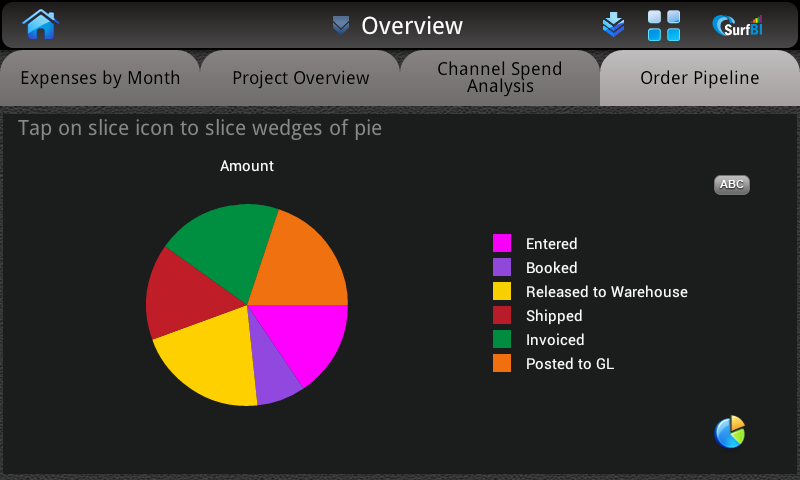
Task: Open the dashboard grid view icon
Action: [664, 26]
